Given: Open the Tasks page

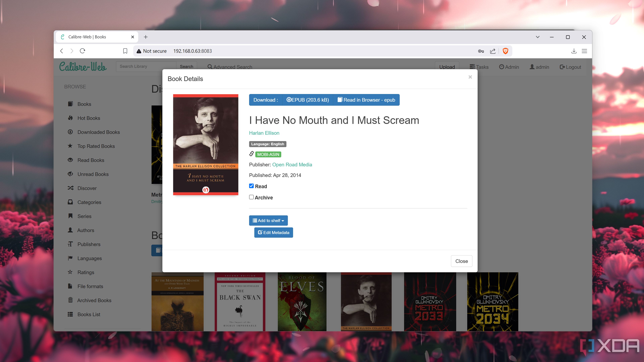Looking at the screenshot, I should pyautogui.click(x=479, y=67).
